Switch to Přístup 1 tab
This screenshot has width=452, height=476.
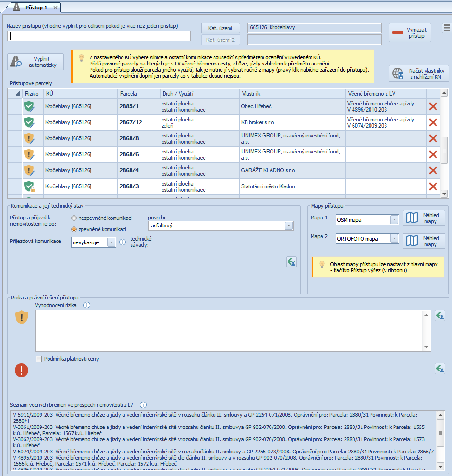(x=36, y=7)
